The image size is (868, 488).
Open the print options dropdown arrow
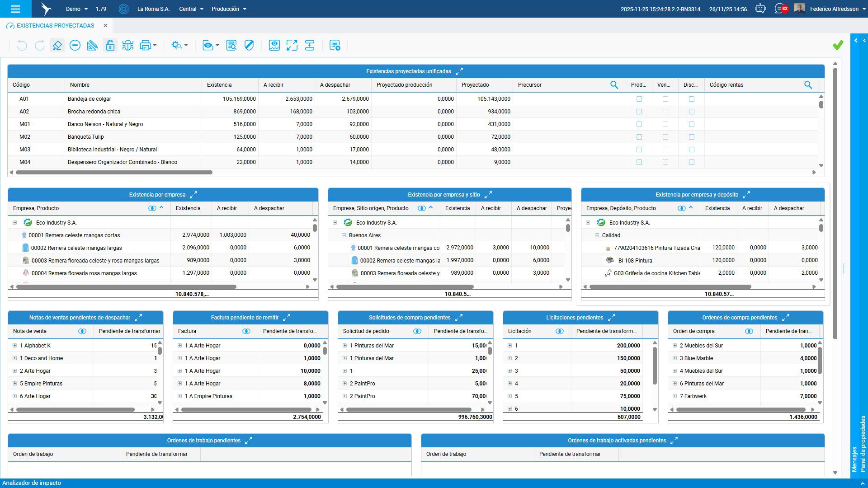[155, 45]
